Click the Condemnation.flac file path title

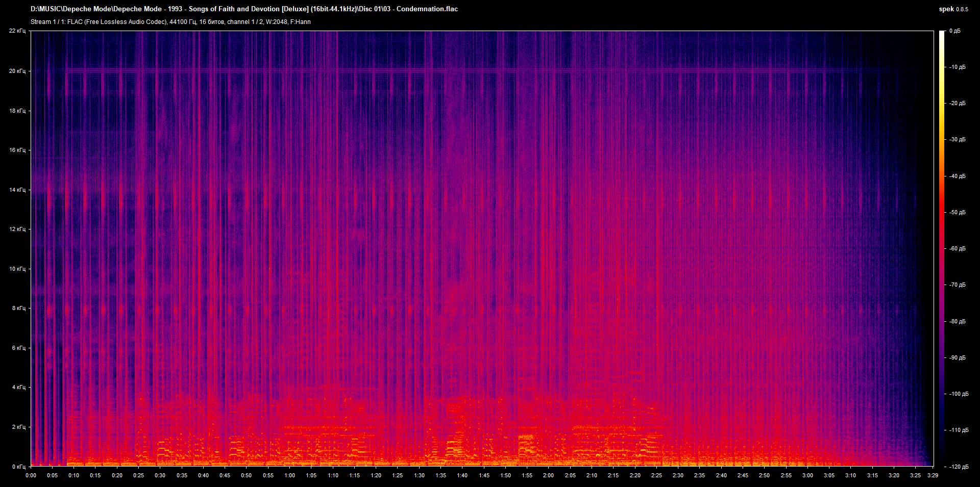(x=244, y=9)
